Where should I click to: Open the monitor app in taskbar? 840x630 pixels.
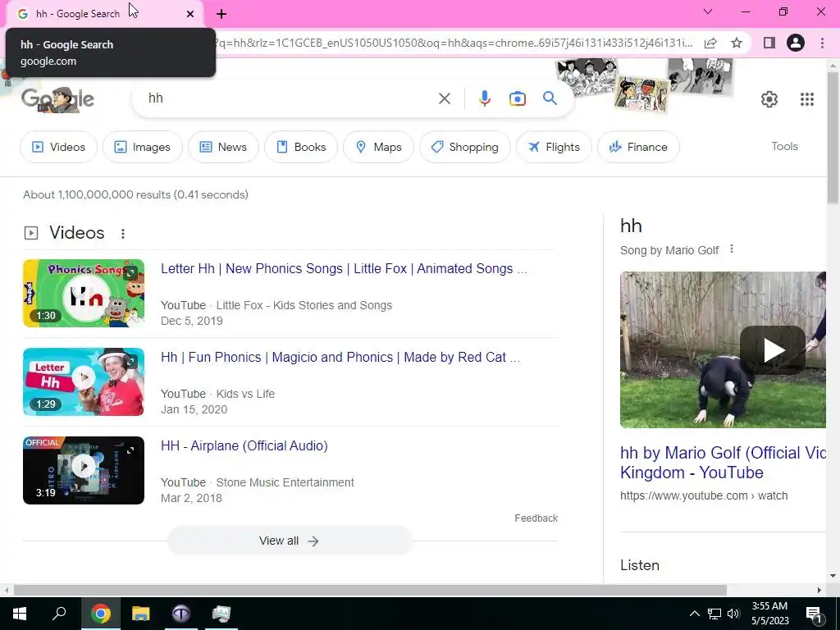[221, 614]
